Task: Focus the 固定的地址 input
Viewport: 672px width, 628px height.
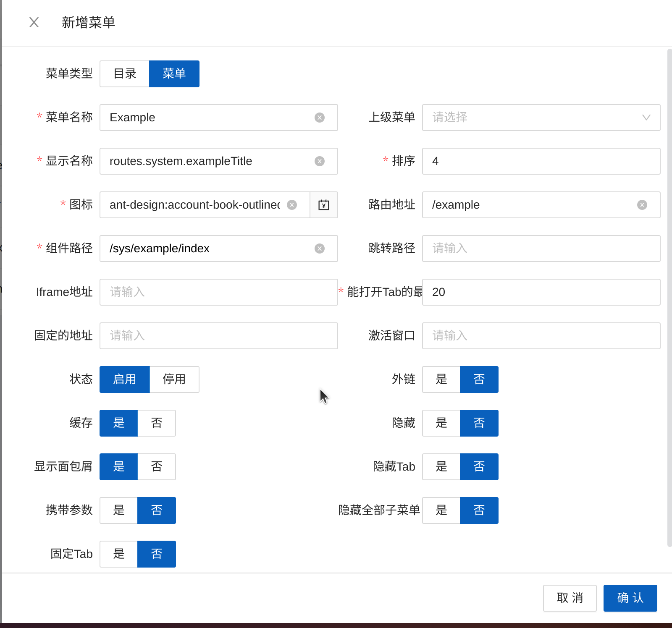Action: tap(219, 336)
